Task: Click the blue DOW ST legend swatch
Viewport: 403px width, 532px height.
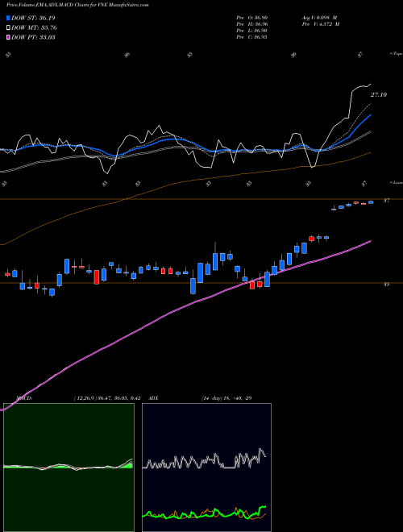Action: pos(9,18)
